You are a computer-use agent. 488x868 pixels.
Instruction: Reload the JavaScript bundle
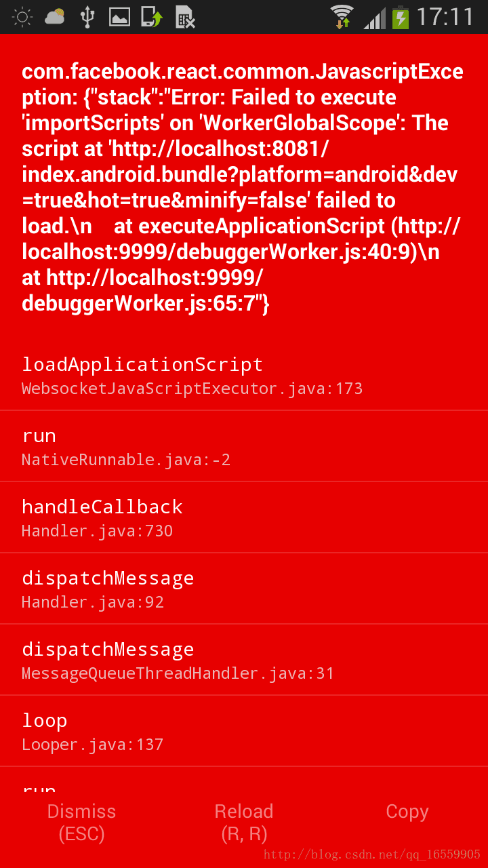(x=244, y=822)
